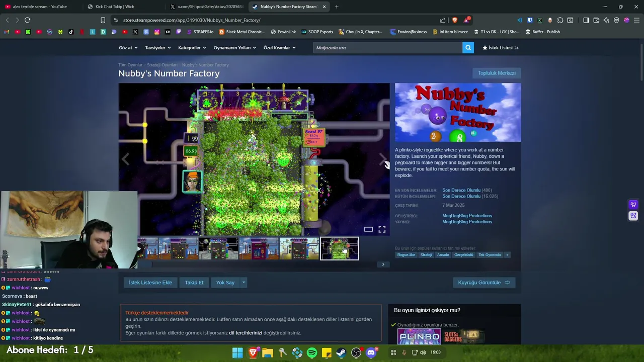This screenshot has width=644, height=362.
Task: Open the TikTok bookmark icon
Action: coord(71,32)
